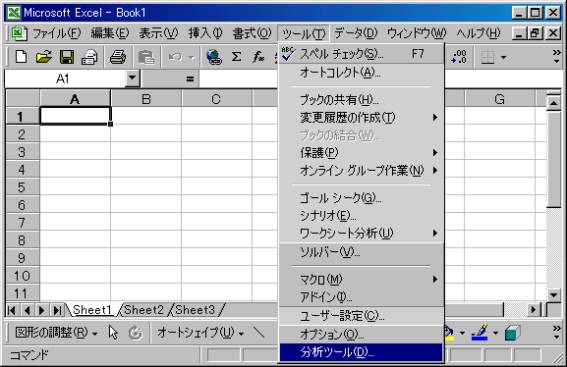Viewport: 567px width, 367px height.
Task: Click the Open folder icon
Action: (44, 57)
